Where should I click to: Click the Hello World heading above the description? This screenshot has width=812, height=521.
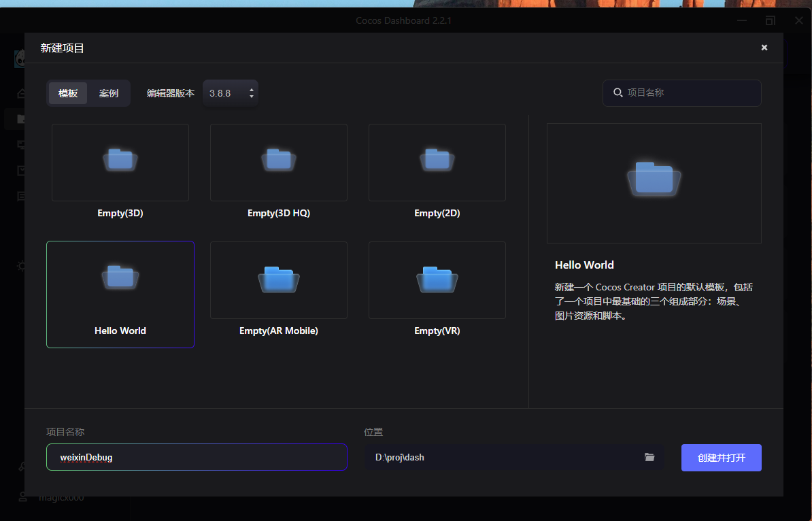click(x=584, y=265)
